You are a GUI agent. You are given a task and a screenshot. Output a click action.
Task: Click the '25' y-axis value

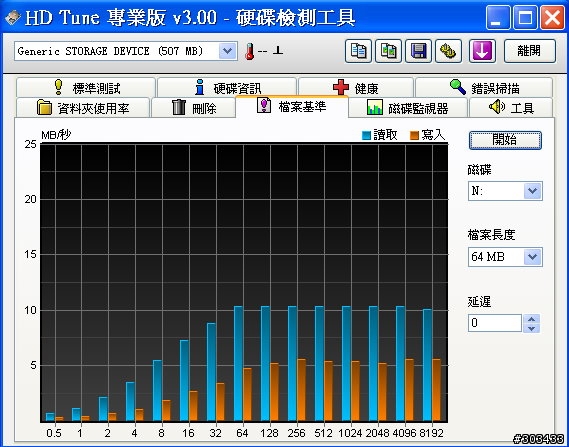[31, 144]
